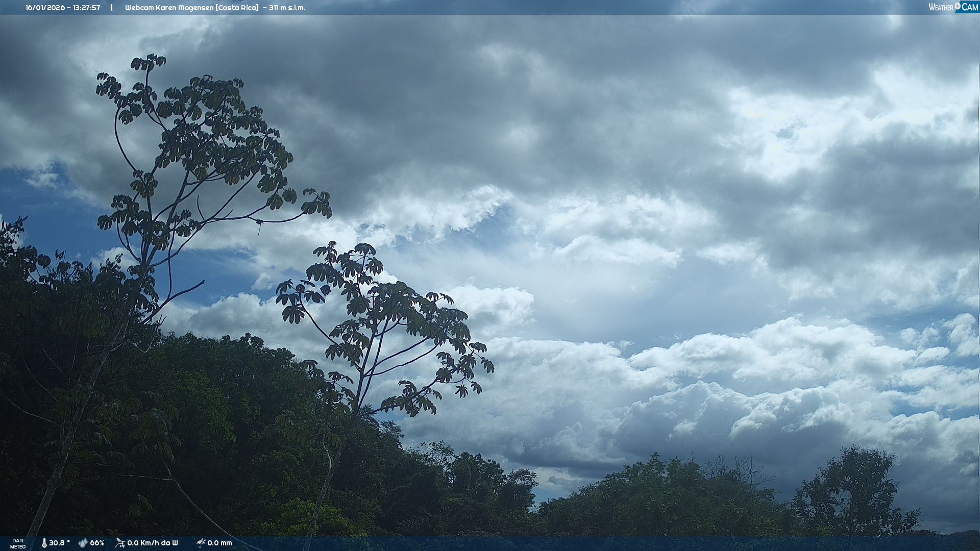Click the vertical separator in the top bar
This screenshot has height=551, width=980.
[x=112, y=8]
